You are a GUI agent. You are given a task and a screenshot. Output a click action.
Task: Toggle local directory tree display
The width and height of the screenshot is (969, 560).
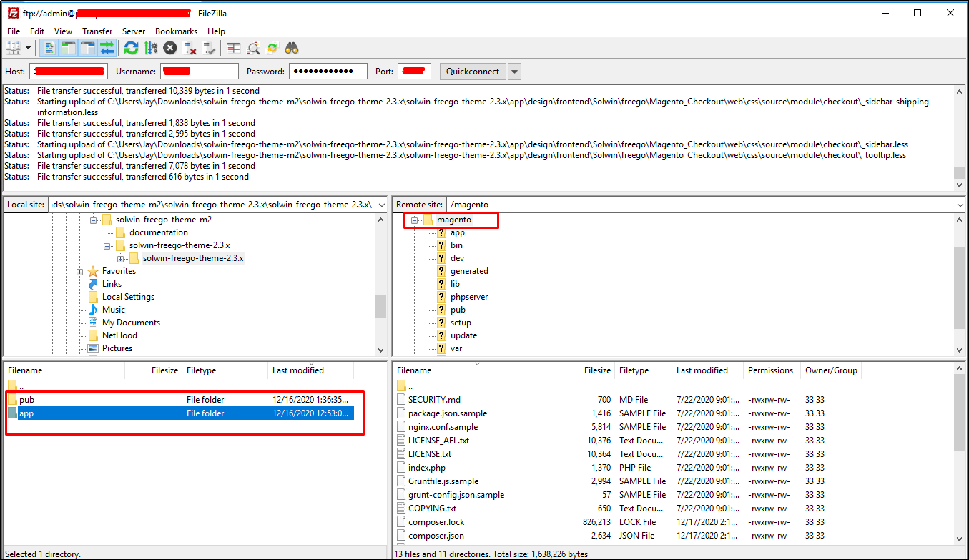tap(69, 48)
